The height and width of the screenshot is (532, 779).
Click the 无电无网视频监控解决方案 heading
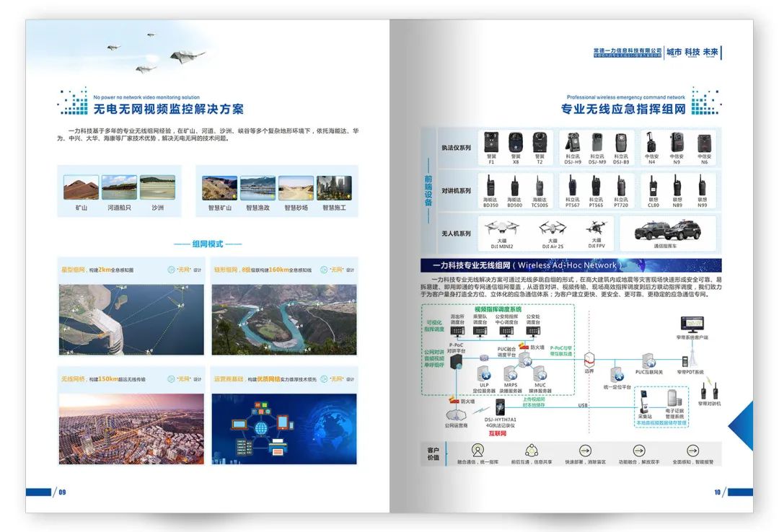pos(168,110)
